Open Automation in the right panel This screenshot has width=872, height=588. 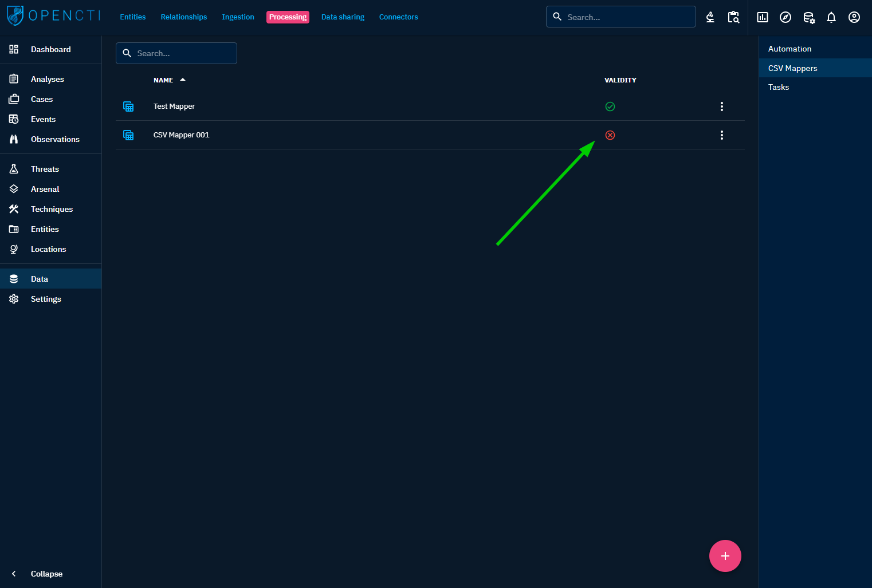coord(789,49)
